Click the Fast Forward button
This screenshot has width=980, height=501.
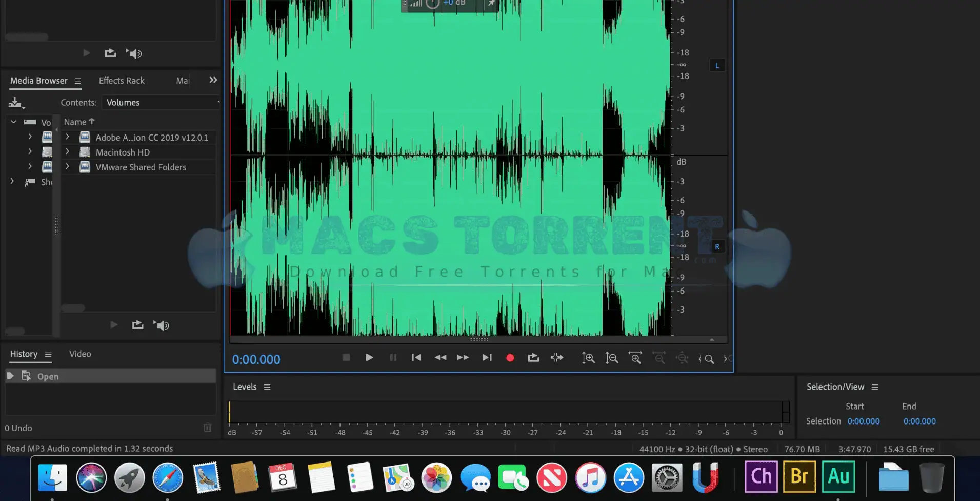[463, 357]
